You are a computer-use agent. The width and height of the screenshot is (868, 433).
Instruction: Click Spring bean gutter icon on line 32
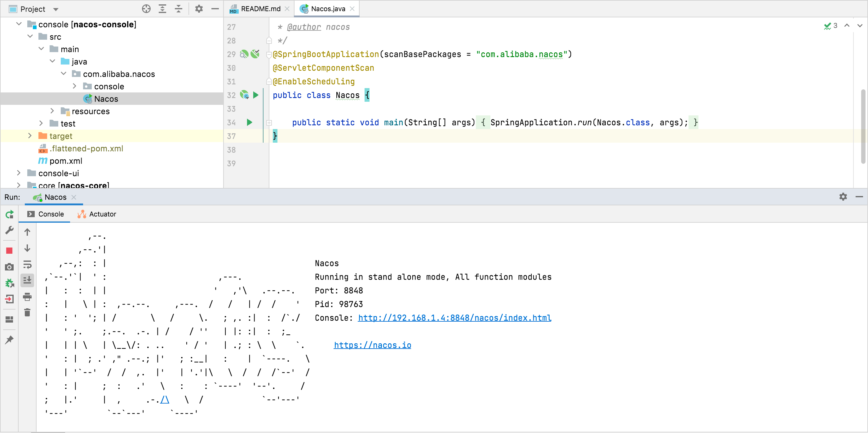pos(244,95)
